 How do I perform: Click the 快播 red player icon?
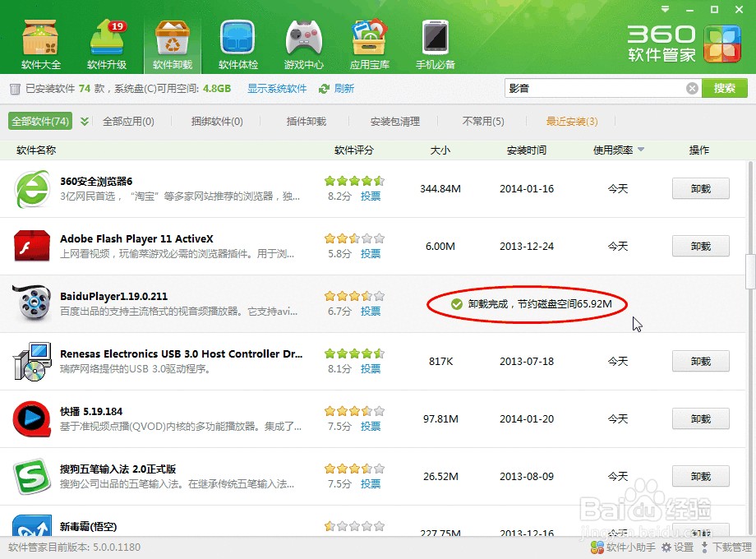coord(32,418)
